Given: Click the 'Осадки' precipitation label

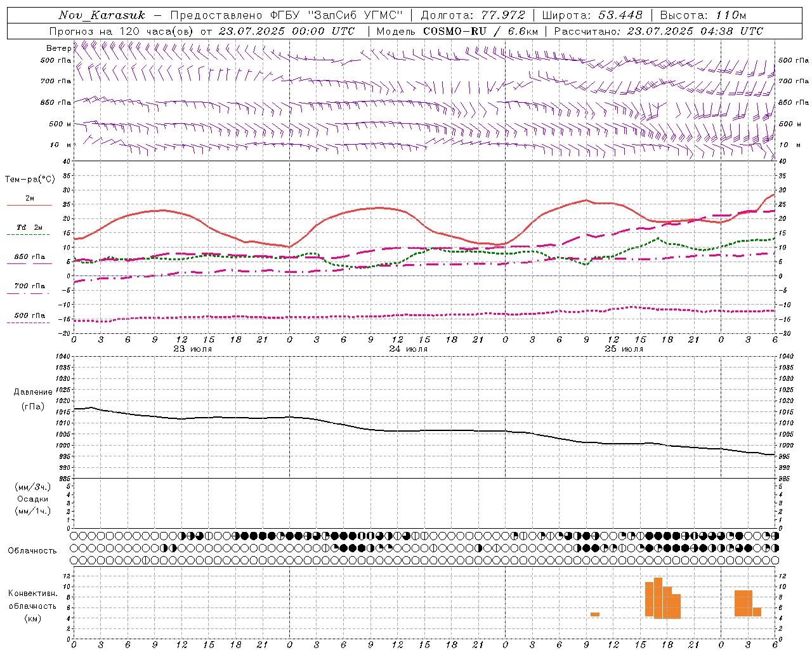Looking at the screenshot, I should [x=33, y=499].
